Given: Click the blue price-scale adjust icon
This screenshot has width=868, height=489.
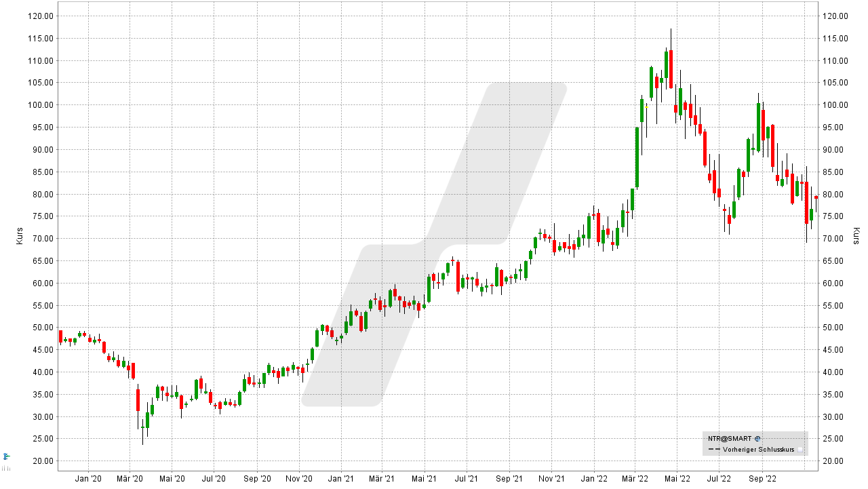Looking at the screenshot, I should tap(6, 455).
